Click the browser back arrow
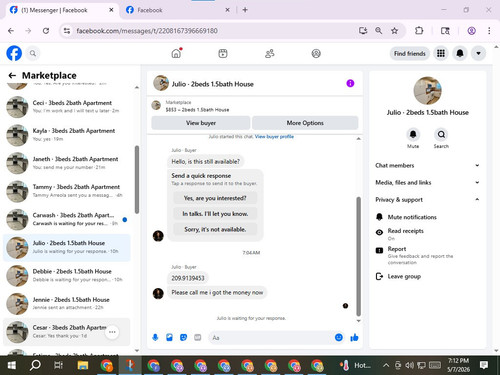Image resolution: width=500 pixels, height=375 pixels. tap(11, 31)
